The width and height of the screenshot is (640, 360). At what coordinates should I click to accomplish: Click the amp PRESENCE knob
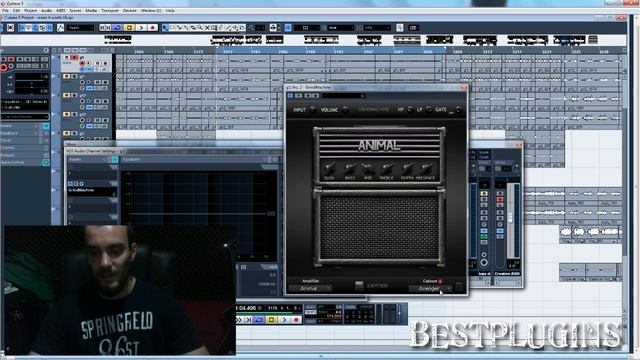point(426,169)
